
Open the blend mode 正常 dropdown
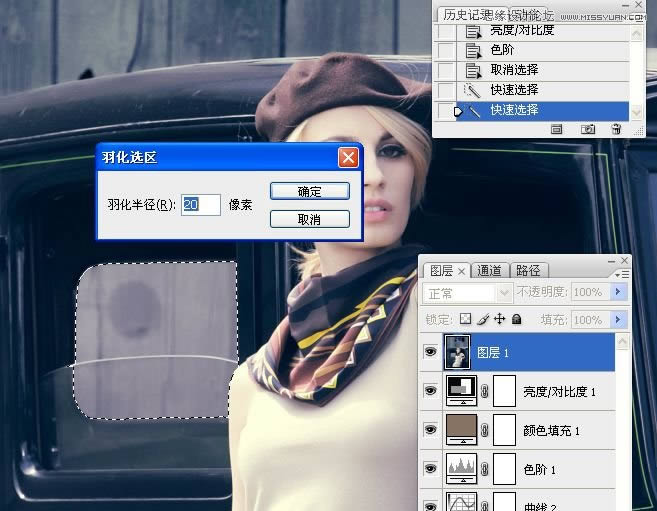coord(468,293)
